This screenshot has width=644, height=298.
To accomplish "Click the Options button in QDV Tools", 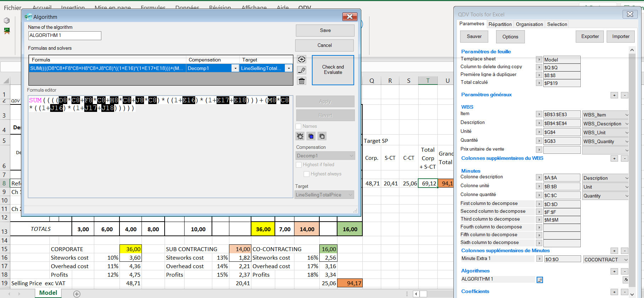I will pos(510,37).
